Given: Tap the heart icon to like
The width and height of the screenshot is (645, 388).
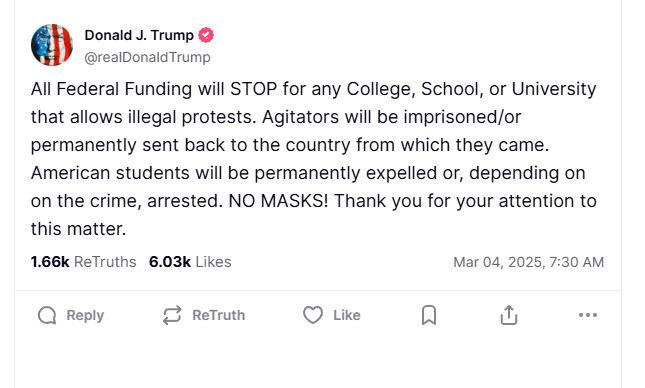Looking at the screenshot, I should (313, 315).
